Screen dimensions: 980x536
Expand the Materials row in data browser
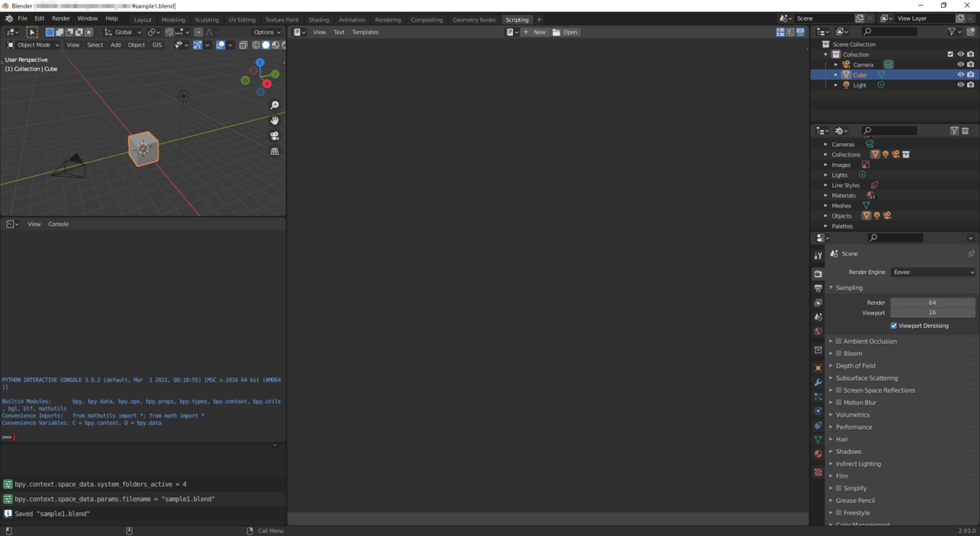[825, 195]
